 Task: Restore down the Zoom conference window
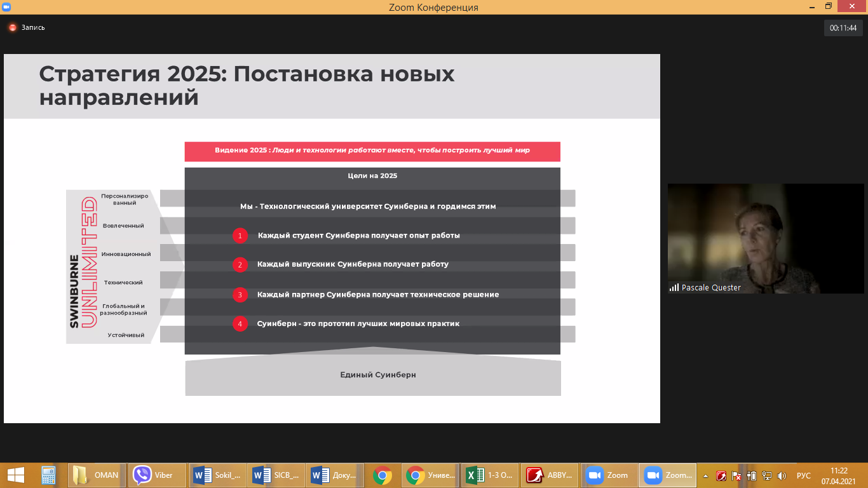pos(828,6)
